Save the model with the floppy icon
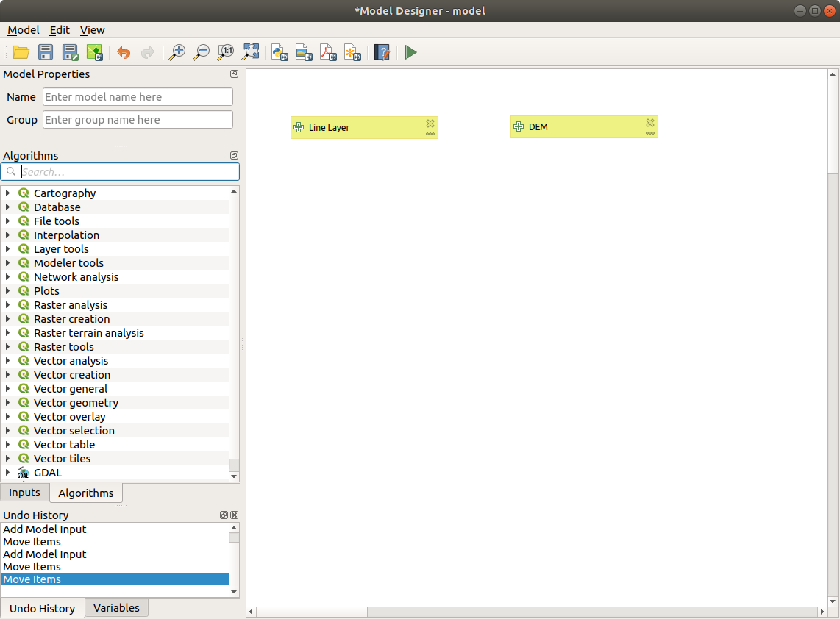The width and height of the screenshot is (840, 619). (46, 52)
